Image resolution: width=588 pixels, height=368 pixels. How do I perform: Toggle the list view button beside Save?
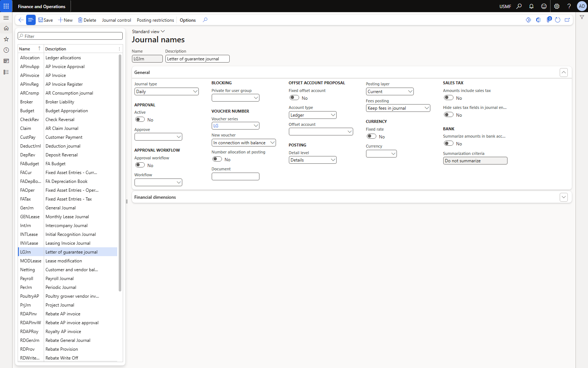(x=31, y=20)
